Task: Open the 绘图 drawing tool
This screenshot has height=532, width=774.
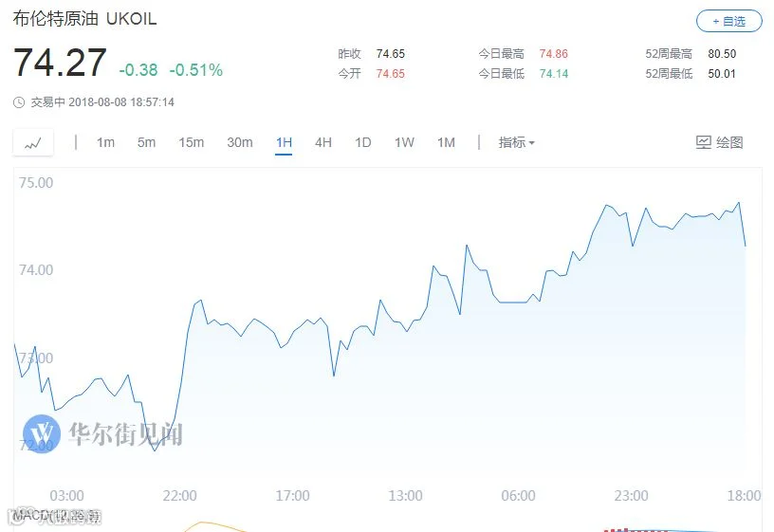Action: [x=719, y=142]
